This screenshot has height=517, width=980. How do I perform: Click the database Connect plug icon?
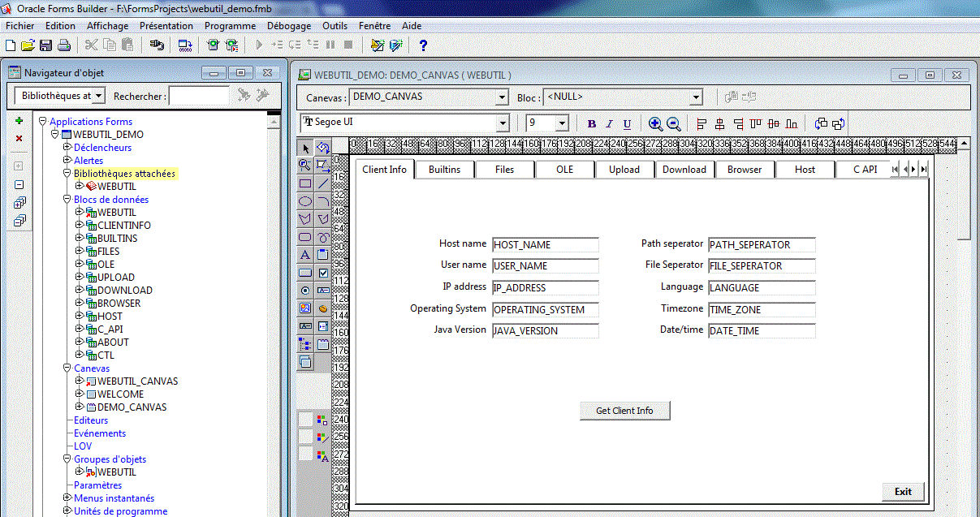point(157,45)
